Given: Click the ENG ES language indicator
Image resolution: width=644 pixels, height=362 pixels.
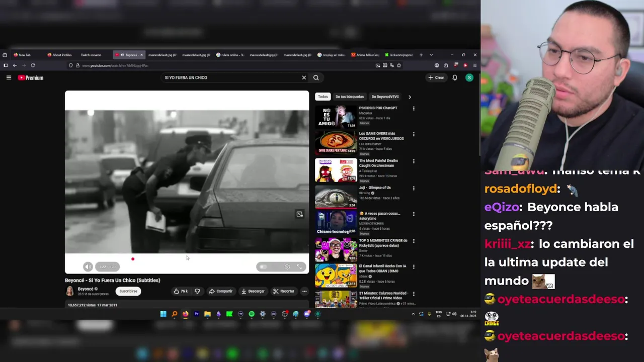Looking at the screenshot, I should coord(439,314).
